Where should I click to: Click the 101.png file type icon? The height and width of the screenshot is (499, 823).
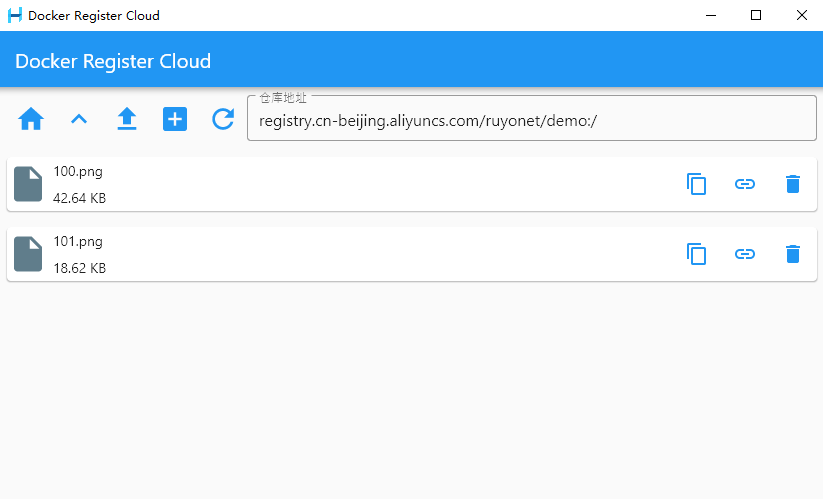pos(28,254)
